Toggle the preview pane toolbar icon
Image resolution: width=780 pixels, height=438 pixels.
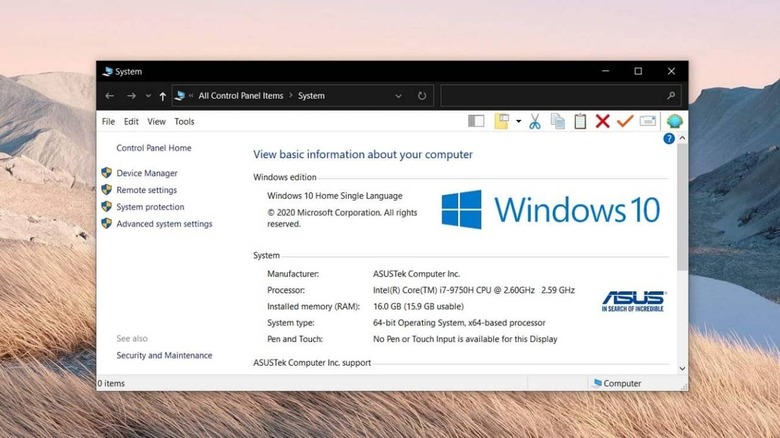pyautogui.click(x=476, y=121)
